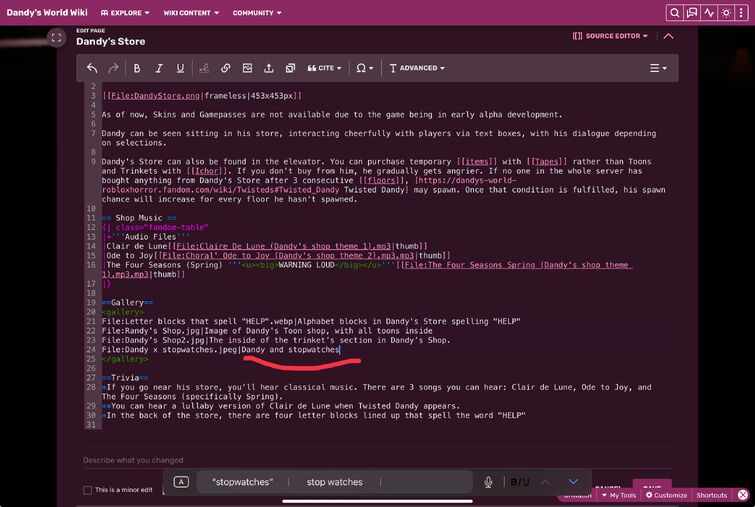This screenshot has width=755, height=507.
Task: Click the WARNING LOUD text on line 16
Action: click(306, 265)
